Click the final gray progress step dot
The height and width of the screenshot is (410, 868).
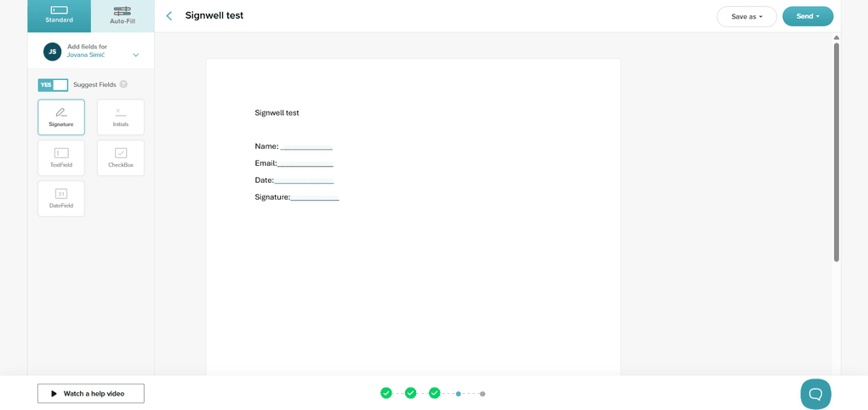(x=483, y=394)
